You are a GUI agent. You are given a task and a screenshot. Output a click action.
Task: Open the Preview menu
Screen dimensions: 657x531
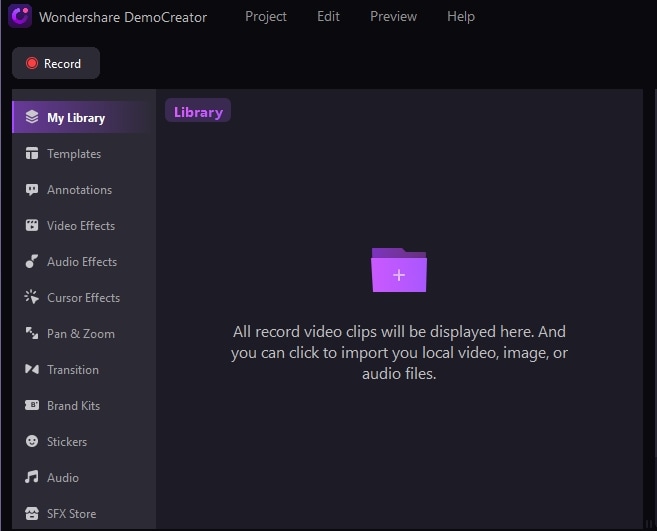(393, 16)
